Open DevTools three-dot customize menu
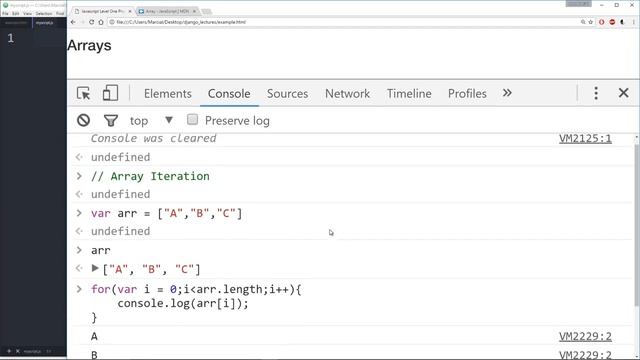The height and width of the screenshot is (360, 640). tap(596, 93)
